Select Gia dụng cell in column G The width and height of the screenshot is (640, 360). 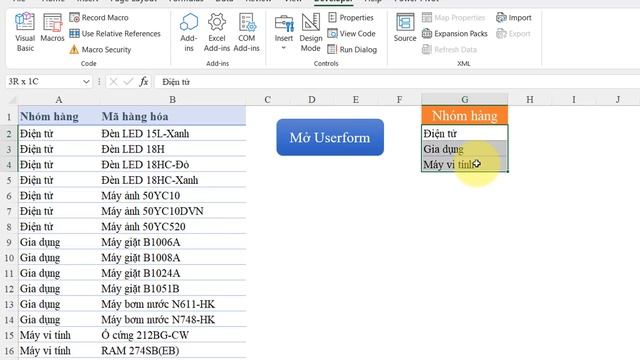click(464, 149)
